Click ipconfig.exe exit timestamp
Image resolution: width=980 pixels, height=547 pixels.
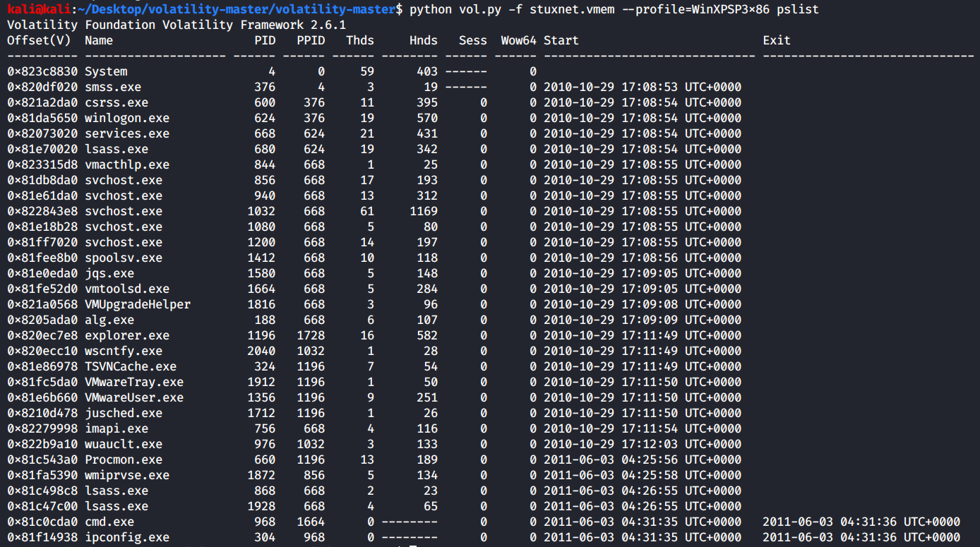tap(861, 537)
